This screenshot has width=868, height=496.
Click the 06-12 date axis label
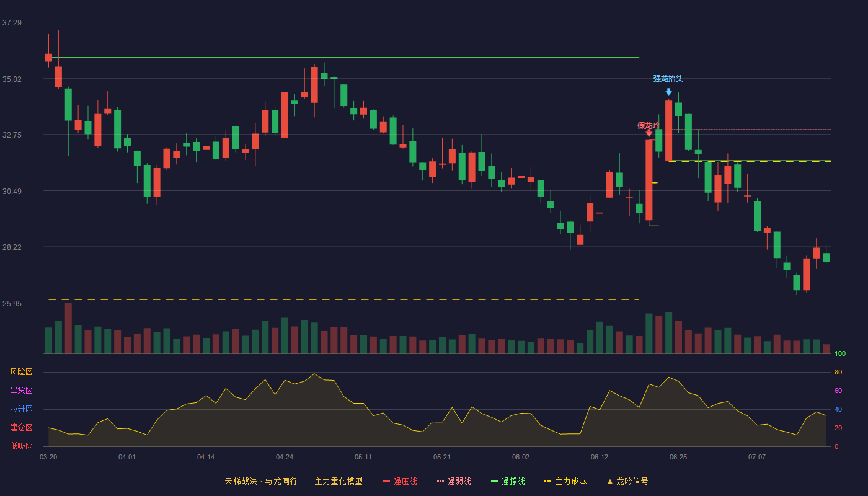(x=600, y=457)
